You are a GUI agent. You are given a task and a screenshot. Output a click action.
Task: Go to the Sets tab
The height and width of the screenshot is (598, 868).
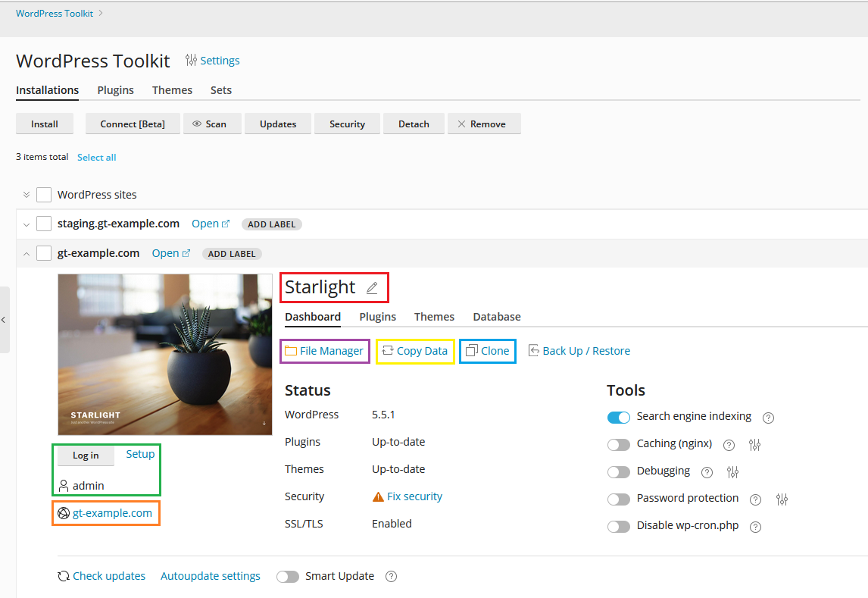(221, 90)
